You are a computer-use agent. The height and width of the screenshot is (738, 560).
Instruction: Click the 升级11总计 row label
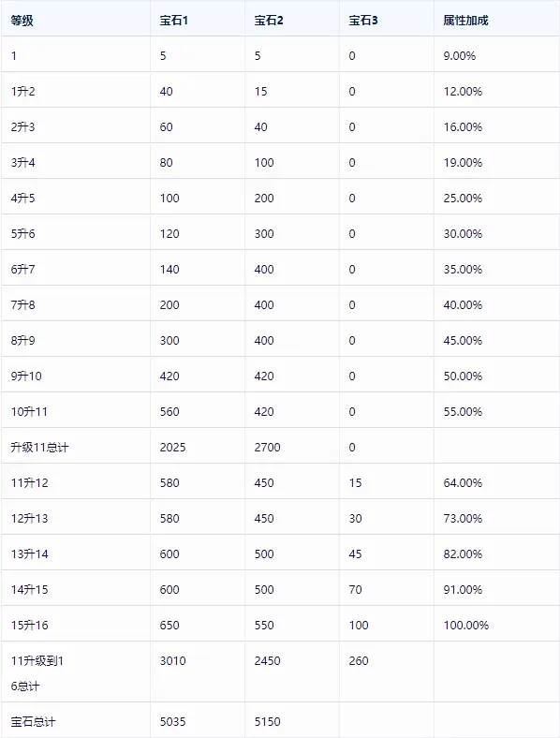point(39,447)
